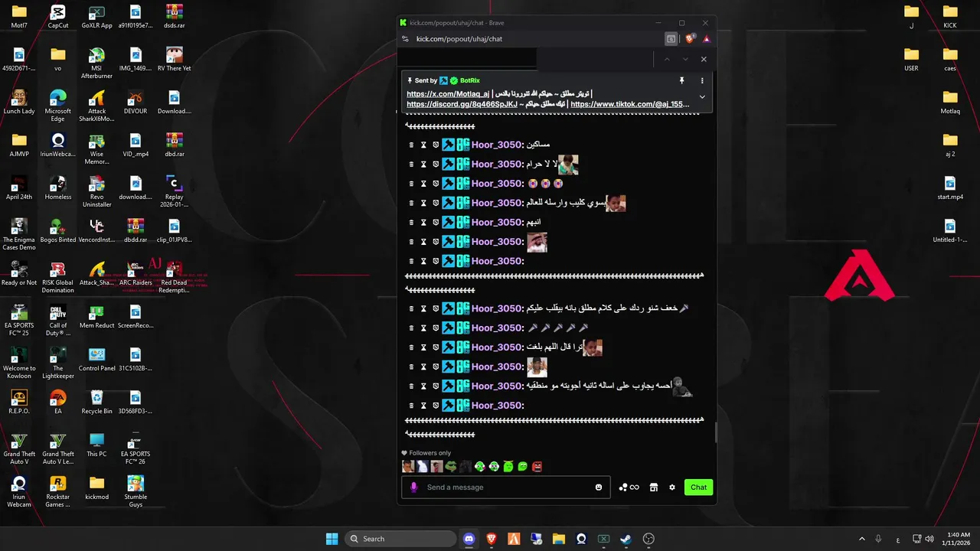Select the MSI Afterburner desktop icon
Viewport: 980px width, 551px height.
click(x=97, y=62)
